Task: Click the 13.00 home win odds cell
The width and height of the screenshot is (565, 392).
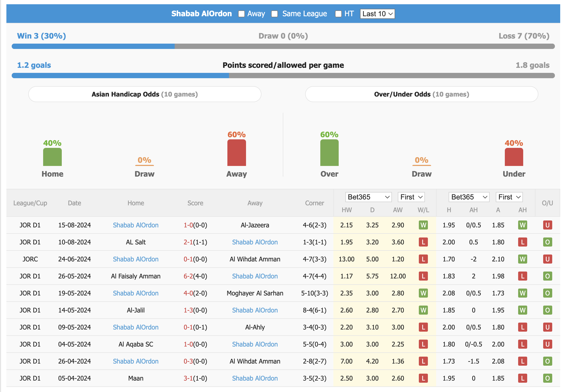Action: pos(346,259)
